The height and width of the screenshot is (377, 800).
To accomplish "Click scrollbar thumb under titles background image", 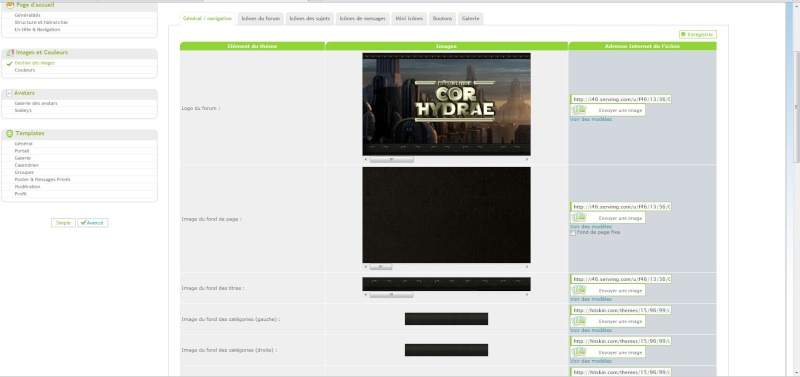I will coord(391,295).
